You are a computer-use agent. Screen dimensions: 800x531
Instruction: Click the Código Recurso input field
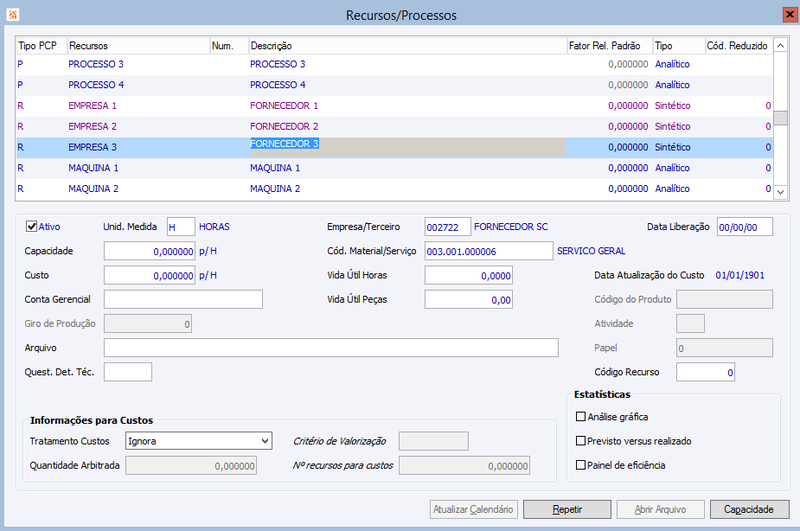point(706,373)
